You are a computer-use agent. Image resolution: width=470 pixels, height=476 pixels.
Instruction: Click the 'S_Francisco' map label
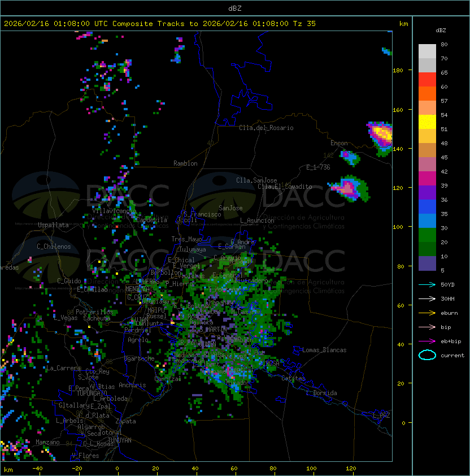click(202, 214)
